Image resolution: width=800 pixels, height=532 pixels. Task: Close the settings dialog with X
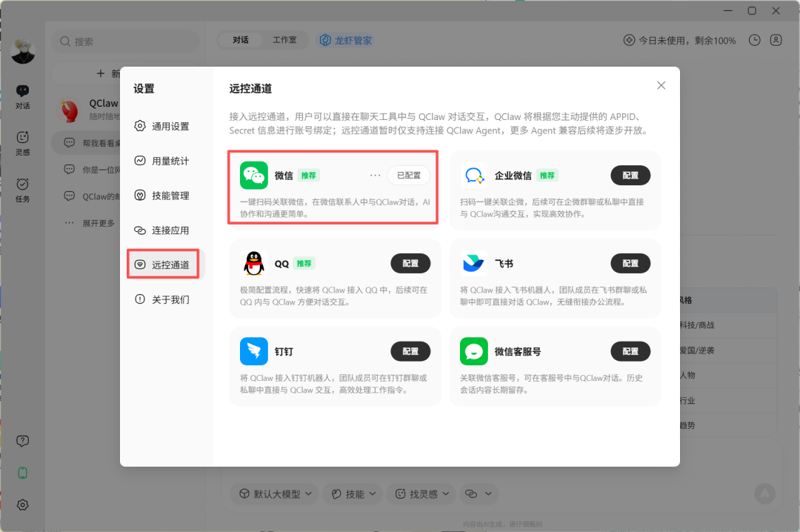pyautogui.click(x=661, y=85)
